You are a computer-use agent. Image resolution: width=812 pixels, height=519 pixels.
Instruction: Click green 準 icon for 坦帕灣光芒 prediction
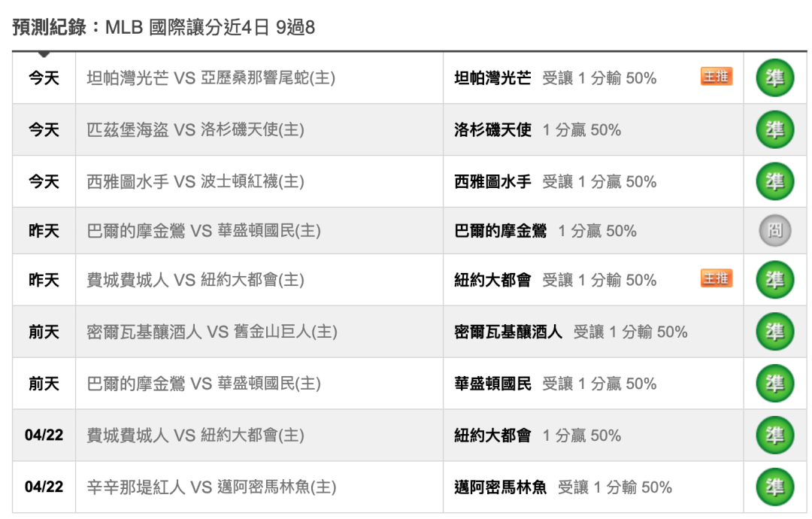(x=774, y=77)
